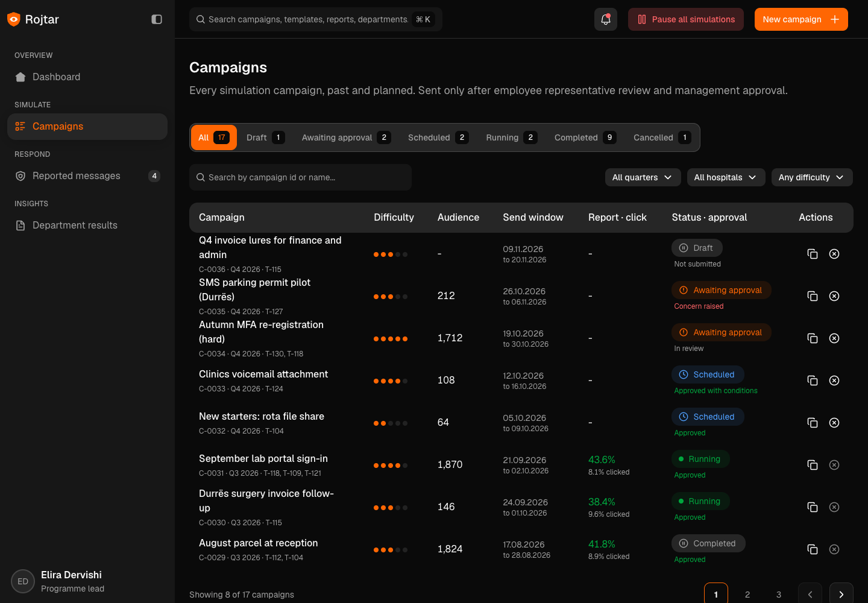Switch to the Draft tab

coord(266,137)
